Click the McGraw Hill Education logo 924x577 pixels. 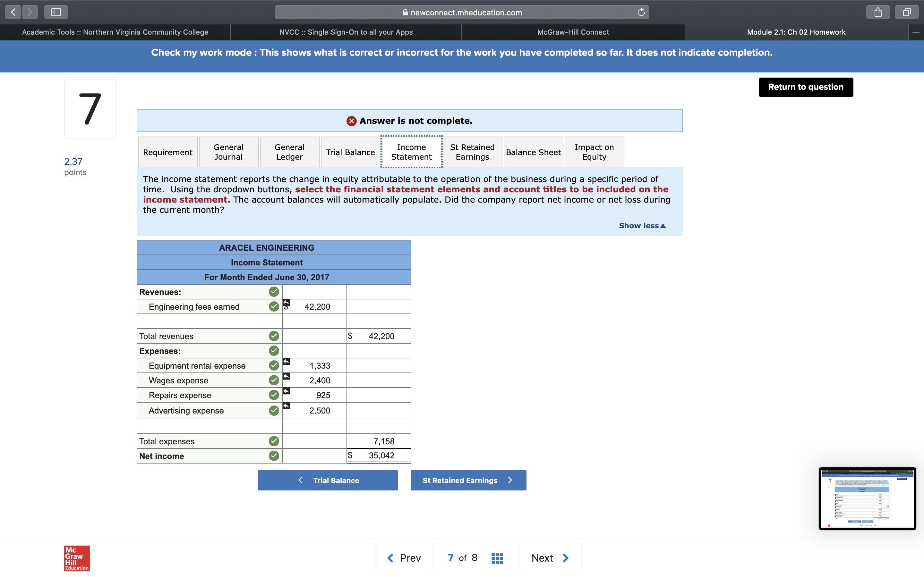point(76,557)
